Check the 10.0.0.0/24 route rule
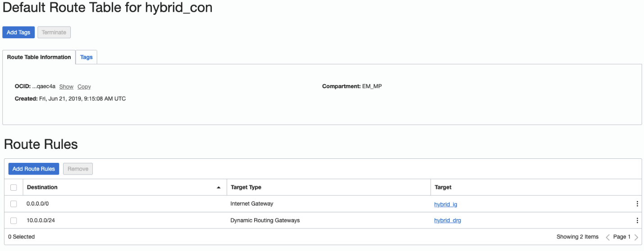644x251 pixels. coord(14,220)
